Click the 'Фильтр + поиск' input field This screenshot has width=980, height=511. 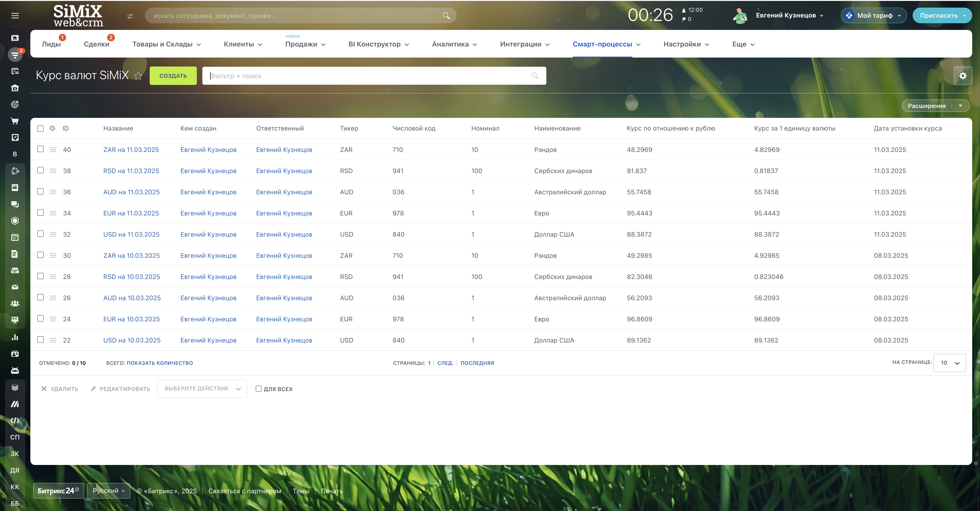[x=365, y=76]
